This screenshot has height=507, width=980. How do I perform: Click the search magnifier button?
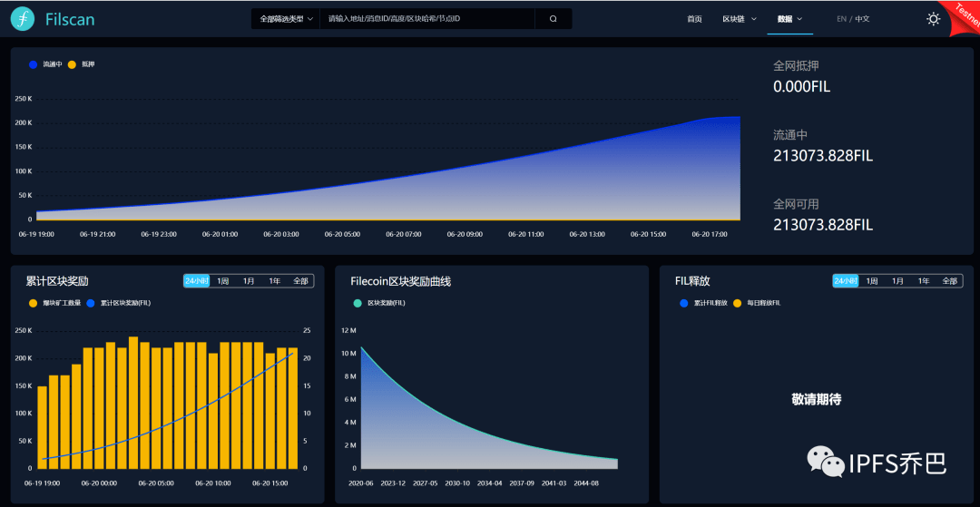tap(554, 19)
